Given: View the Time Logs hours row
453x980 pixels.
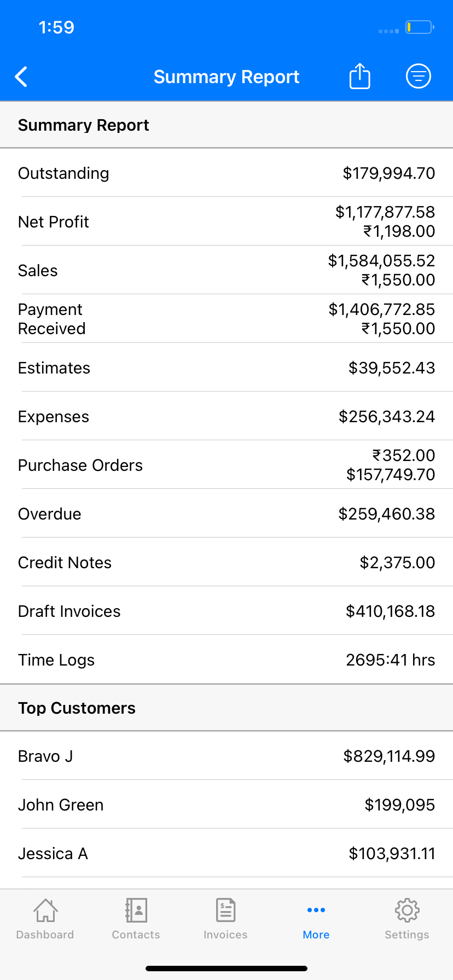Looking at the screenshot, I should click(226, 660).
